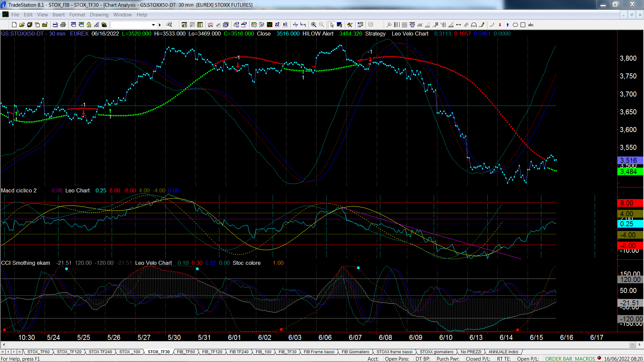Image resolution: width=644 pixels, height=362 pixels.
Task: Open the Help menu
Action: pyautogui.click(x=142, y=15)
